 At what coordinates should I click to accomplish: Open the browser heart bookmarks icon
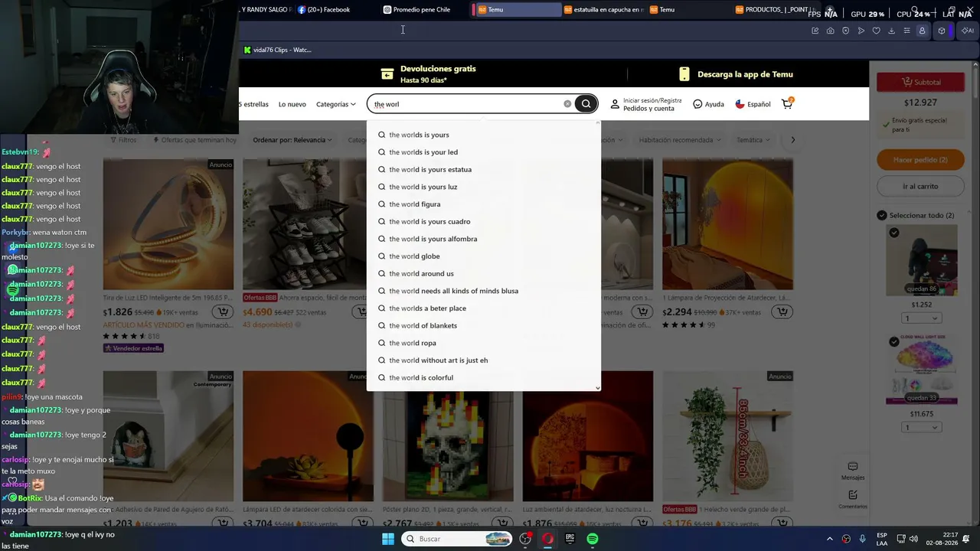tap(876, 31)
